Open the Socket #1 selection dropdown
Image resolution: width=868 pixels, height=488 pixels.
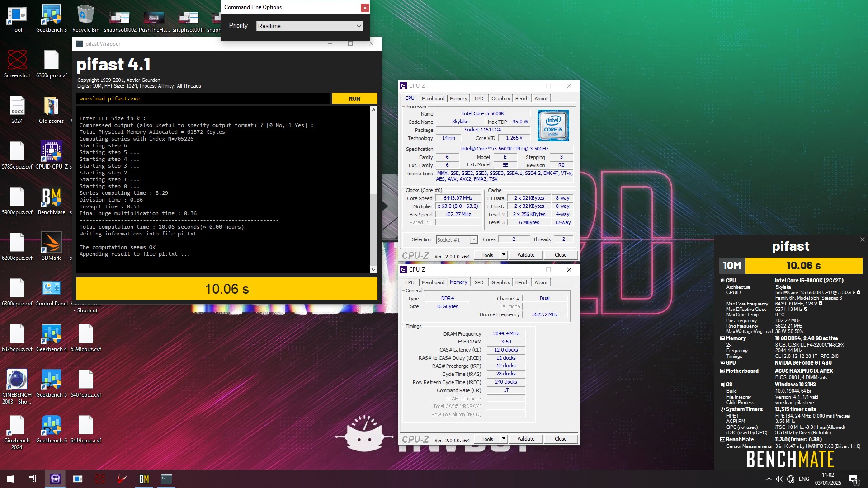[x=457, y=240]
